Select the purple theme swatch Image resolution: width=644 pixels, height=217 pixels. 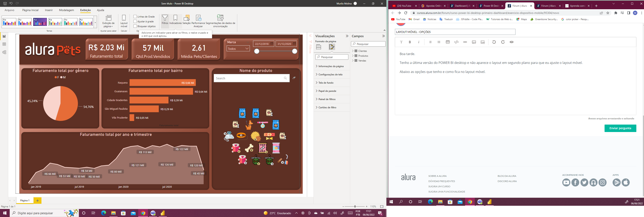coord(40,22)
